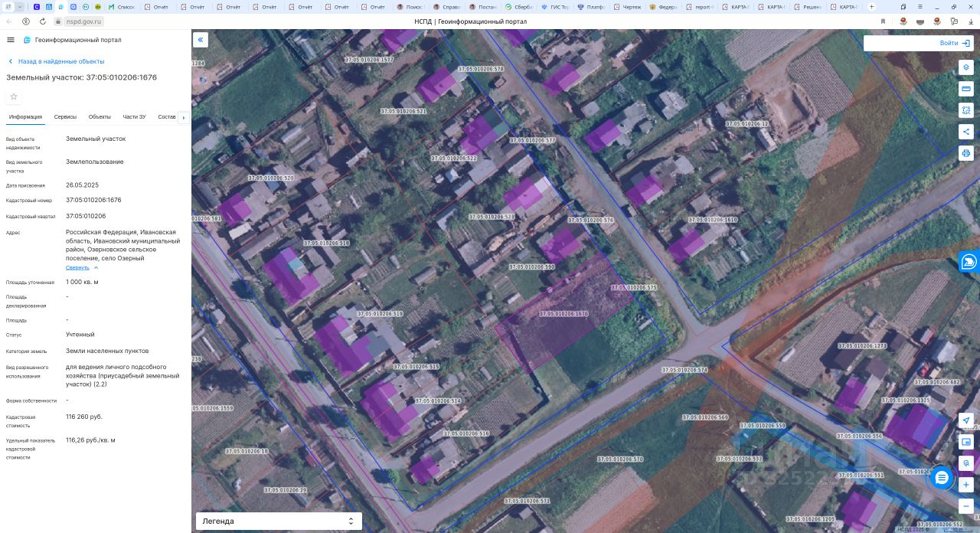
Task: Switch to the Чертеж browser tab
Action: [x=628, y=7]
